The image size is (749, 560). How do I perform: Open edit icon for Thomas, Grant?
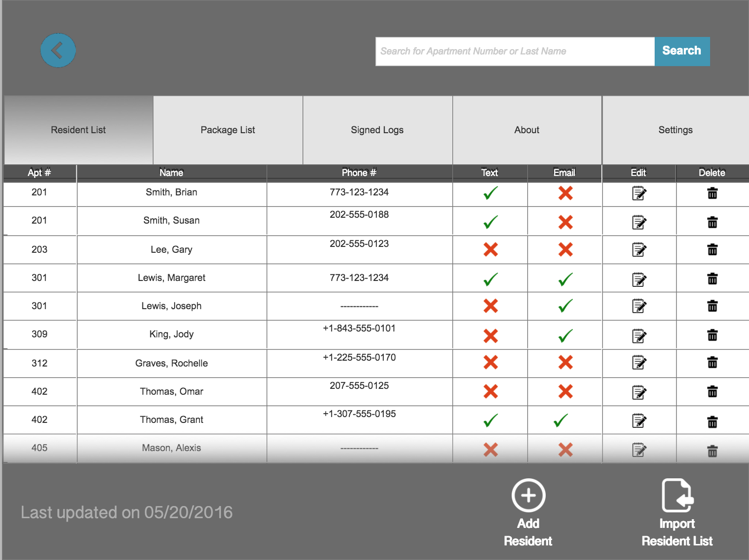pos(639,421)
